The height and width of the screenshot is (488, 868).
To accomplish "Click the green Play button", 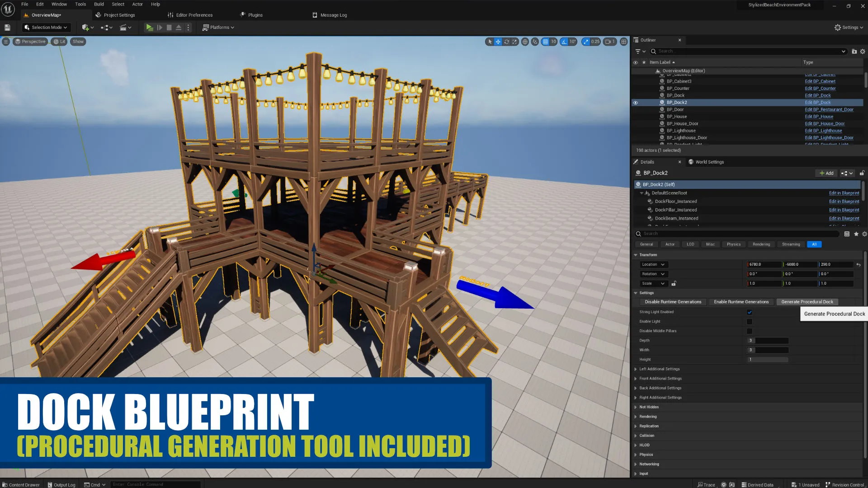I will click(149, 28).
